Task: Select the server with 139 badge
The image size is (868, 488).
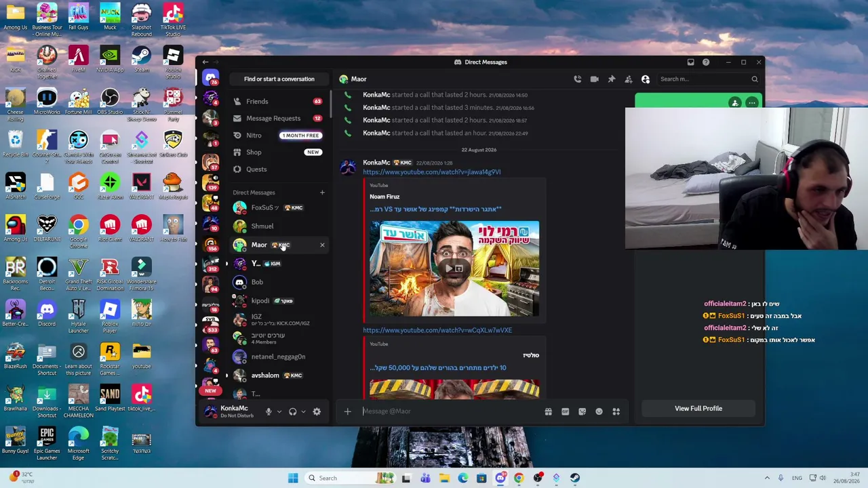Action: point(211,181)
